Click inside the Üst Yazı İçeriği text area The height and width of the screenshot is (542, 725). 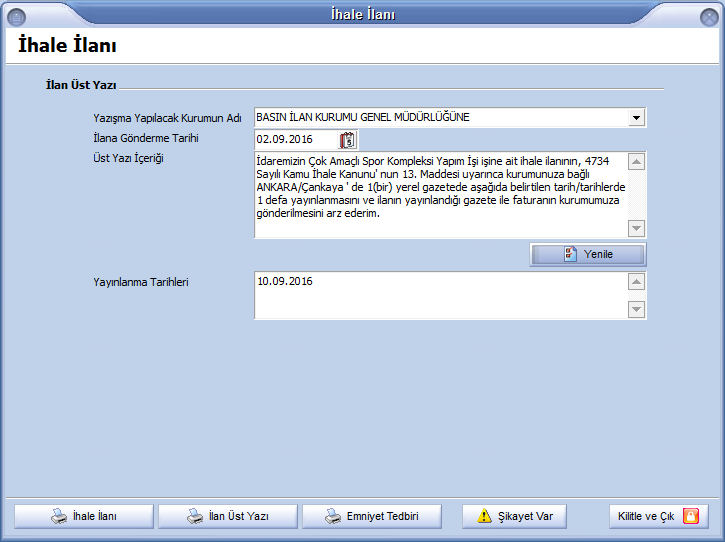point(440,195)
